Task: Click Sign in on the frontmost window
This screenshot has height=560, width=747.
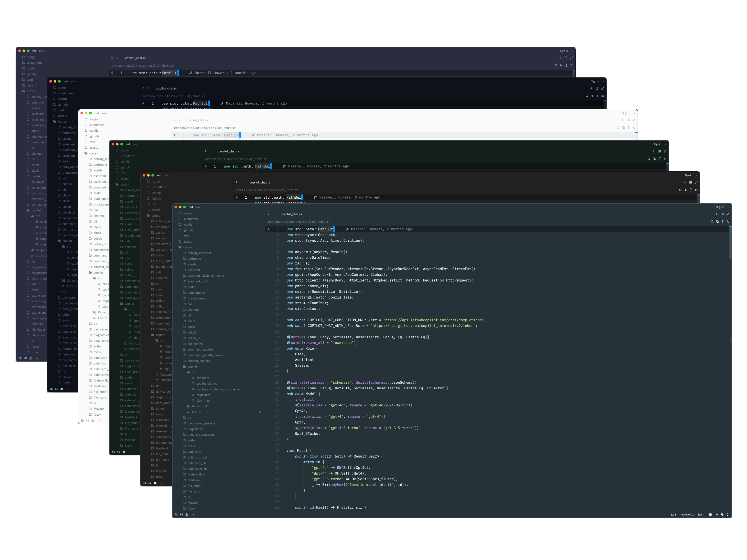Action: pos(720,207)
